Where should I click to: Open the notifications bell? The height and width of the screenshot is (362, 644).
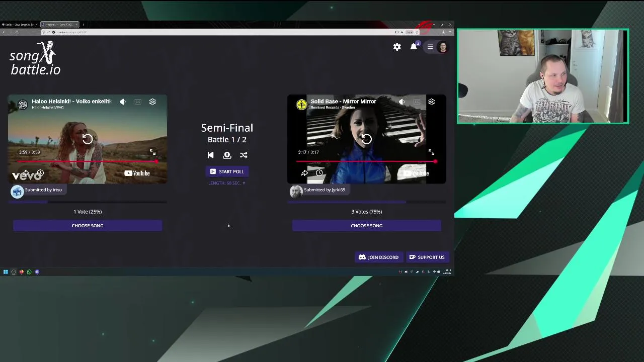pos(414,47)
